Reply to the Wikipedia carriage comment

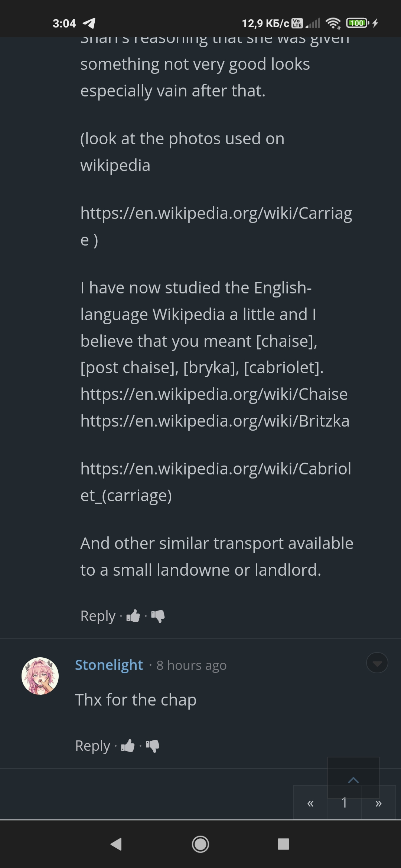click(x=98, y=616)
